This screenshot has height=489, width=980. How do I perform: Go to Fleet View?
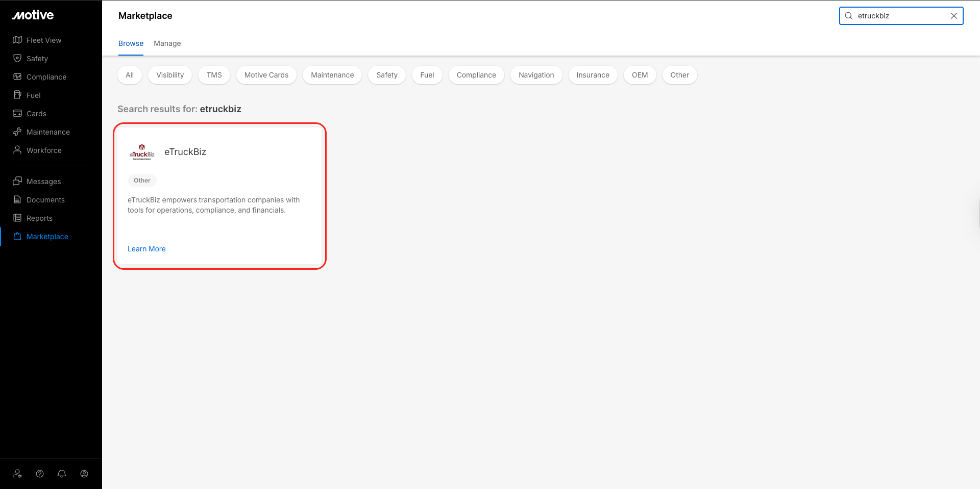coord(44,40)
